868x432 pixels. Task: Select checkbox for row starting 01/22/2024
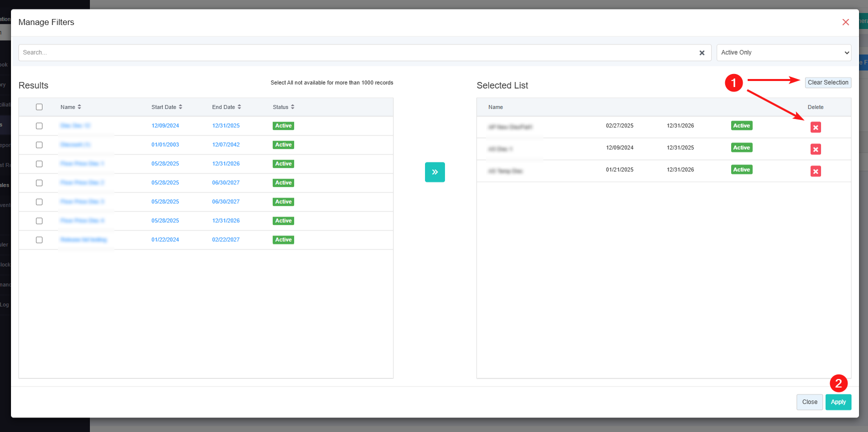(39, 240)
